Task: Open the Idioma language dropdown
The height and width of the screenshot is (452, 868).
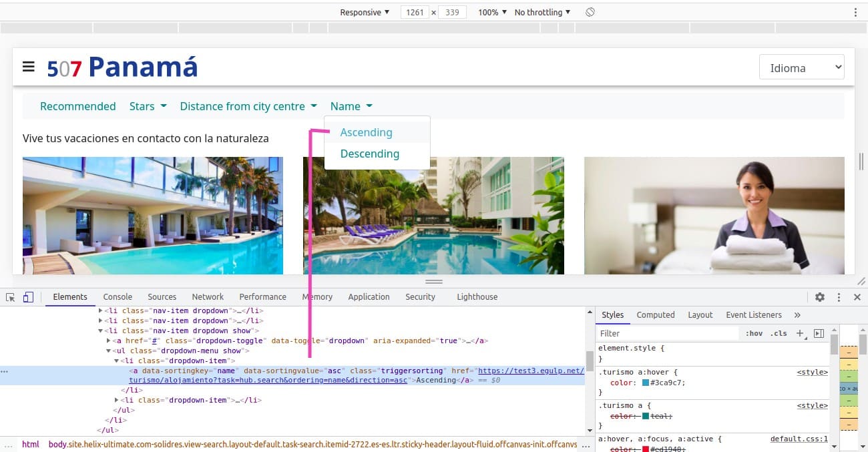Action: (801, 67)
